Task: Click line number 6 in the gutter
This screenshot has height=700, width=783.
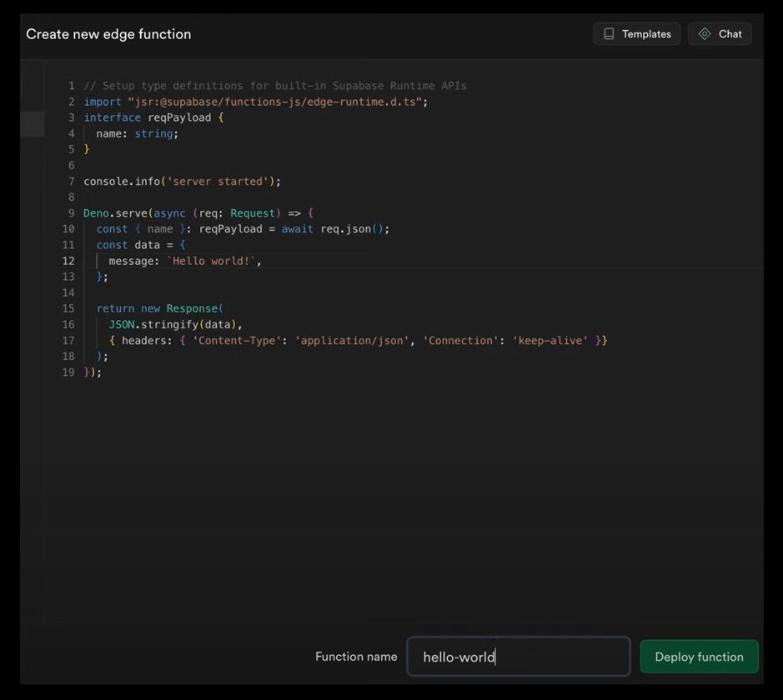Action: (x=72, y=166)
